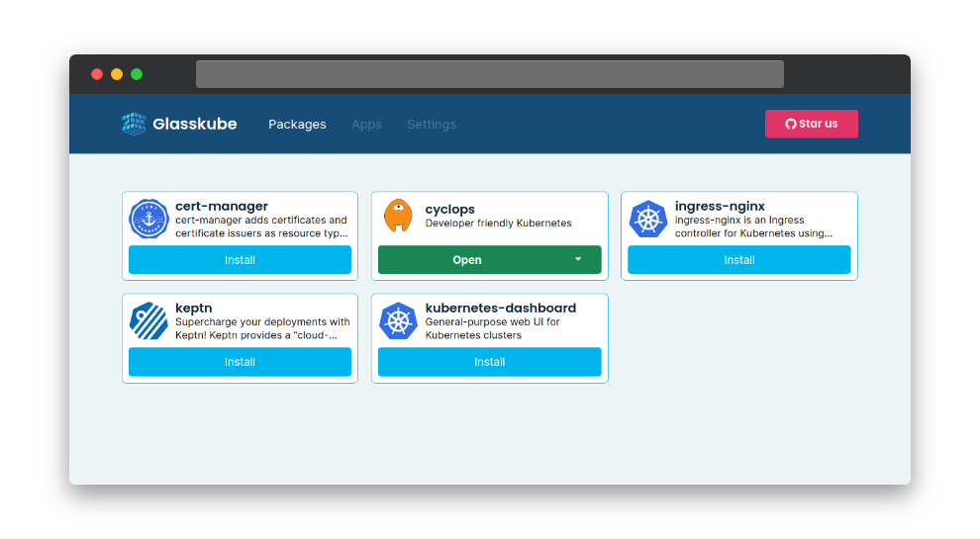This screenshot has height=539, width=980.
Task: Install the keptn package
Action: point(240,362)
